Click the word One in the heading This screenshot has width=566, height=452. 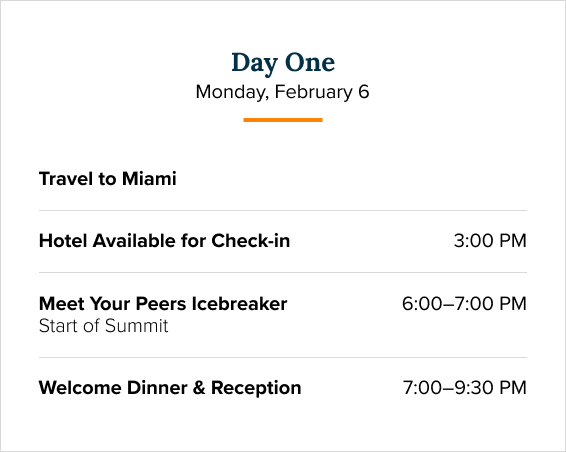(310, 62)
